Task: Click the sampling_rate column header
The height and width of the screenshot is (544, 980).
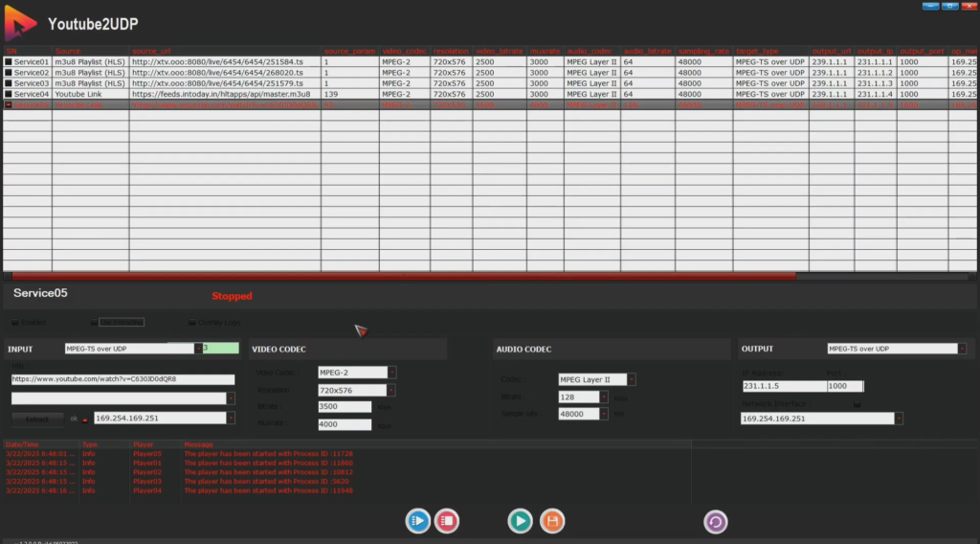Action: coord(703,52)
